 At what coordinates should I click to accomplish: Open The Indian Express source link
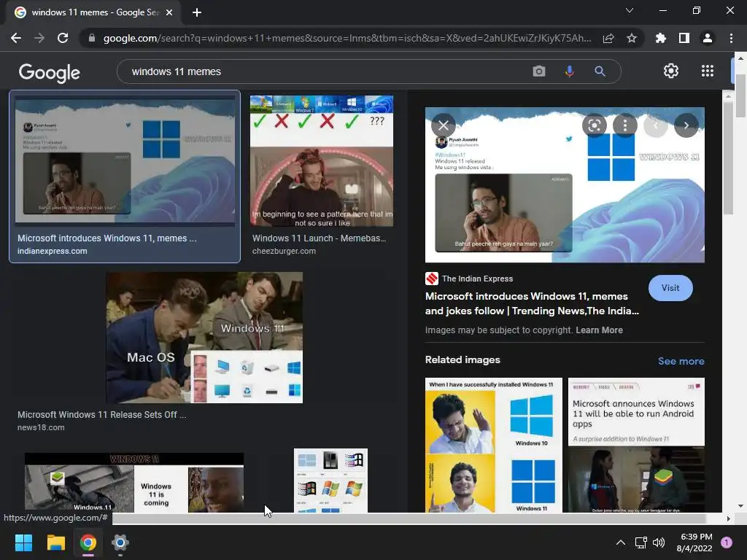[x=469, y=279]
